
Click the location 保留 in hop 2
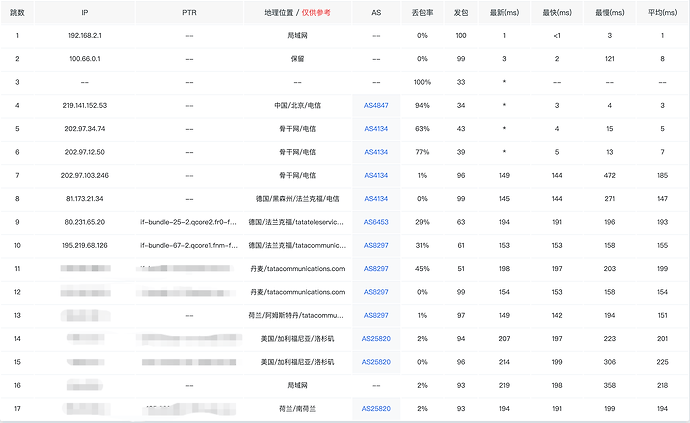click(x=297, y=59)
